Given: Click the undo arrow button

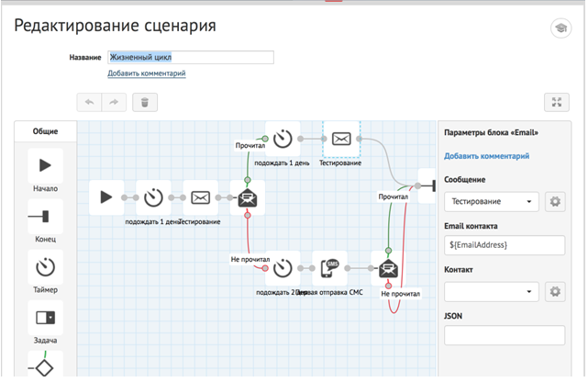Looking at the screenshot, I should point(89,103).
